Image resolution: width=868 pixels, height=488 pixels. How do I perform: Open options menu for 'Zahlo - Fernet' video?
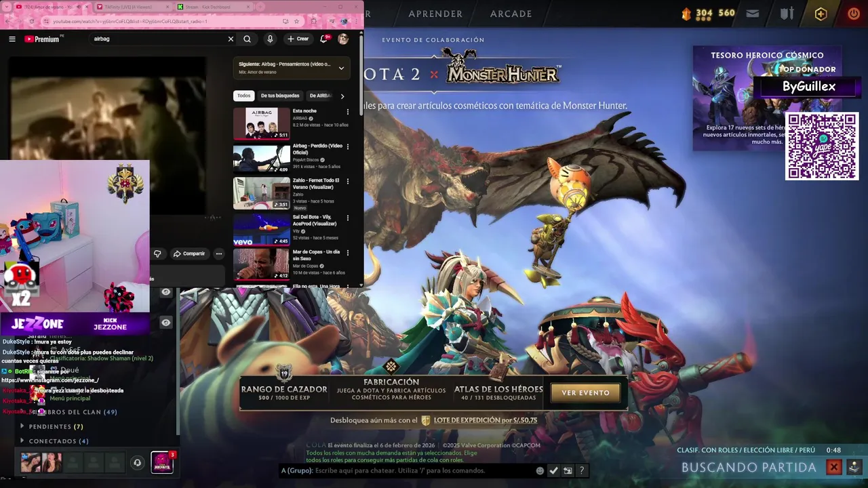point(348,182)
